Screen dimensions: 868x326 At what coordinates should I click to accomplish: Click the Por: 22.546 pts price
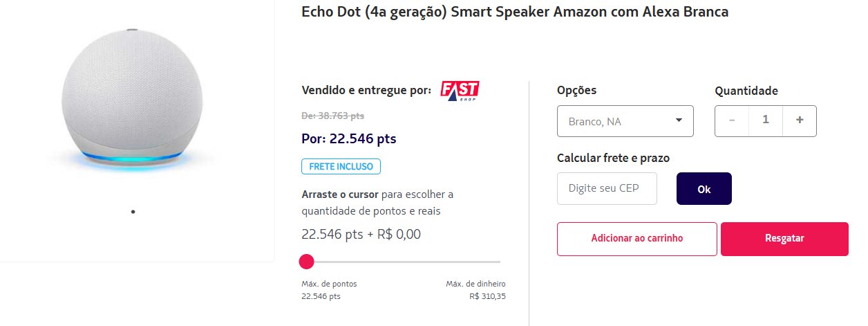tap(349, 138)
